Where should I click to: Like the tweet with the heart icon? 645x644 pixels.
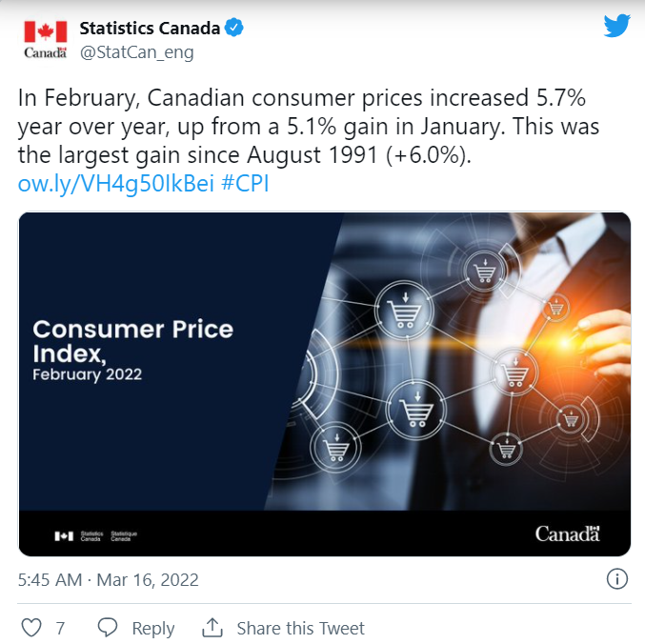[31, 628]
